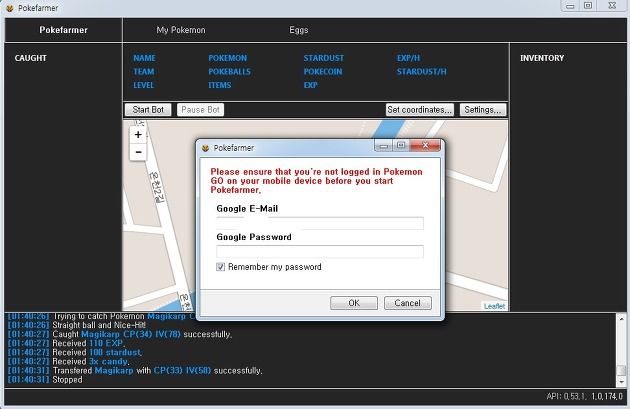Maximize the Pokefarmer login dialog

401,145
